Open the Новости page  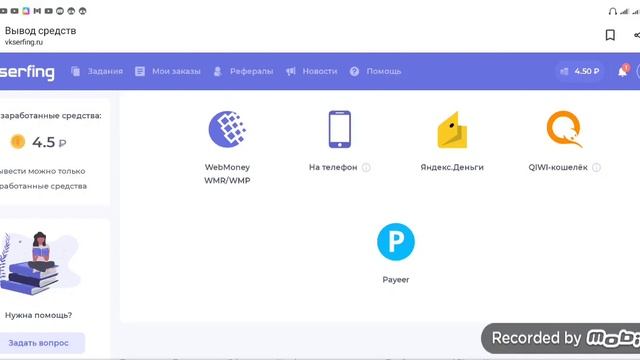tap(312, 71)
